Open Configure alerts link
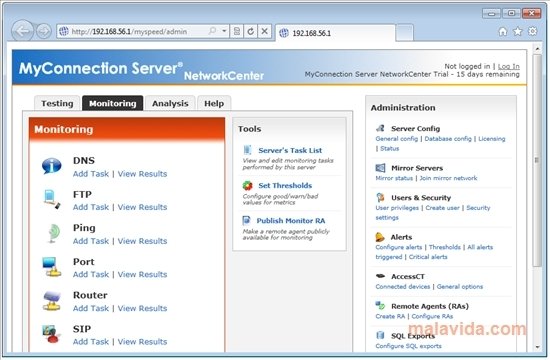 click(399, 247)
